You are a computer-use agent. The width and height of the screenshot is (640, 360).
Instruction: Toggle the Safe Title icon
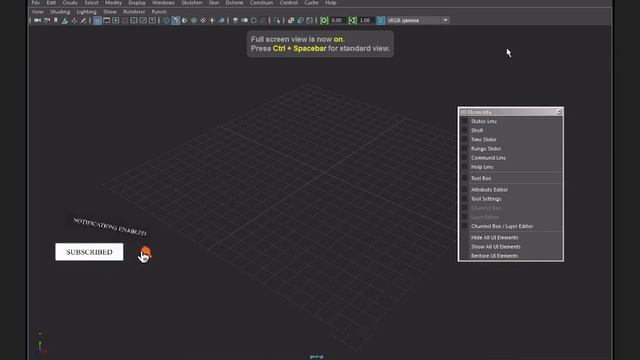coord(152,20)
